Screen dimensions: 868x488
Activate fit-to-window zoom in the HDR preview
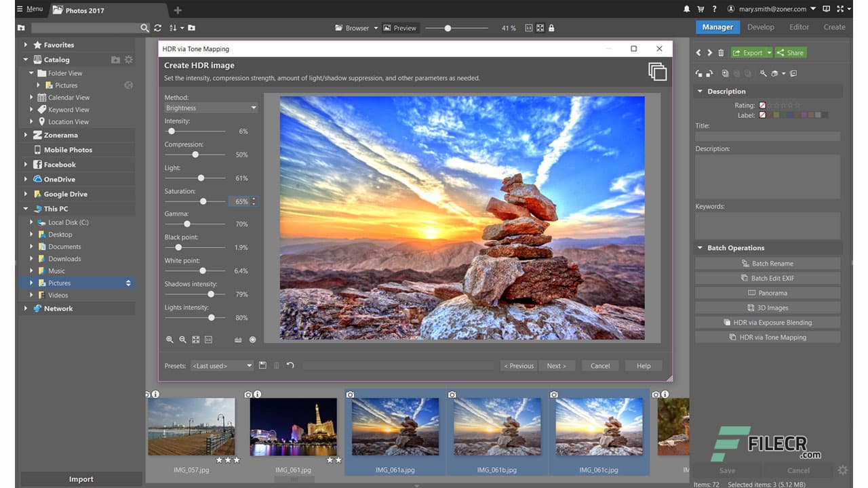click(196, 340)
